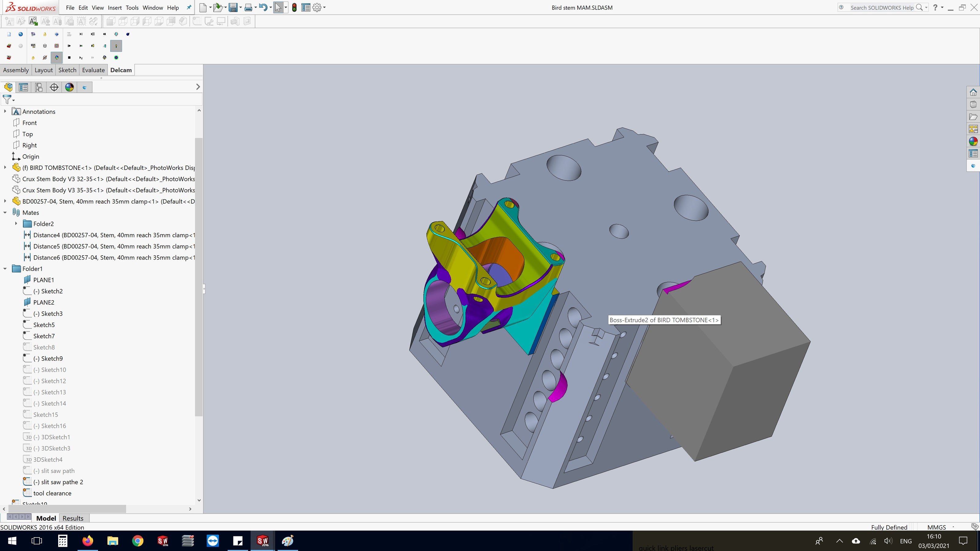Screen dimensions: 980x551
Task: Switch to the Evaluate tab
Action: (93, 70)
